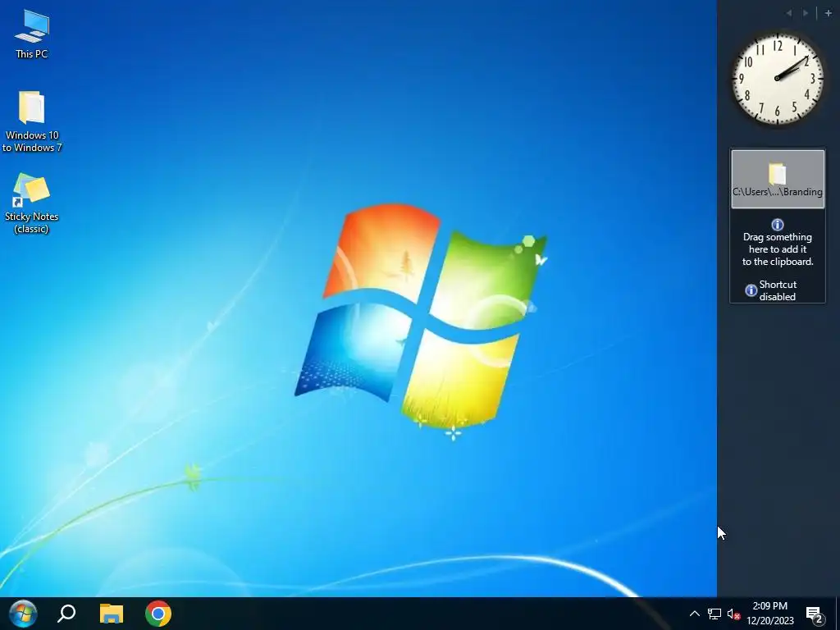Click the Show desktop taskbar edge
840x630 pixels.
tap(838, 614)
